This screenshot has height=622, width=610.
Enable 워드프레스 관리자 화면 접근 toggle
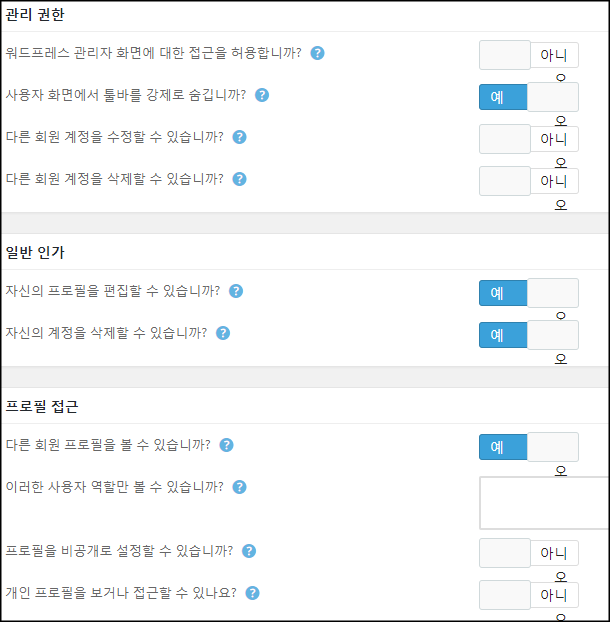click(529, 55)
